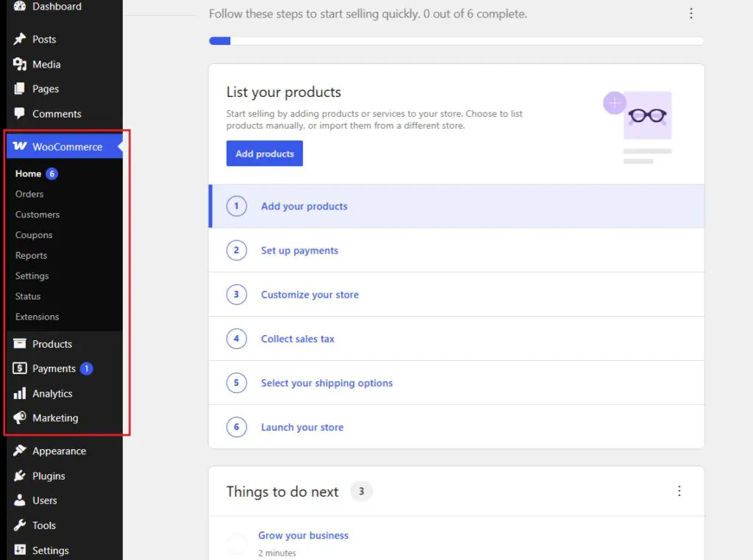Image resolution: width=753 pixels, height=560 pixels.
Task: Open the Customers submenu item
Action: (38, 215)
